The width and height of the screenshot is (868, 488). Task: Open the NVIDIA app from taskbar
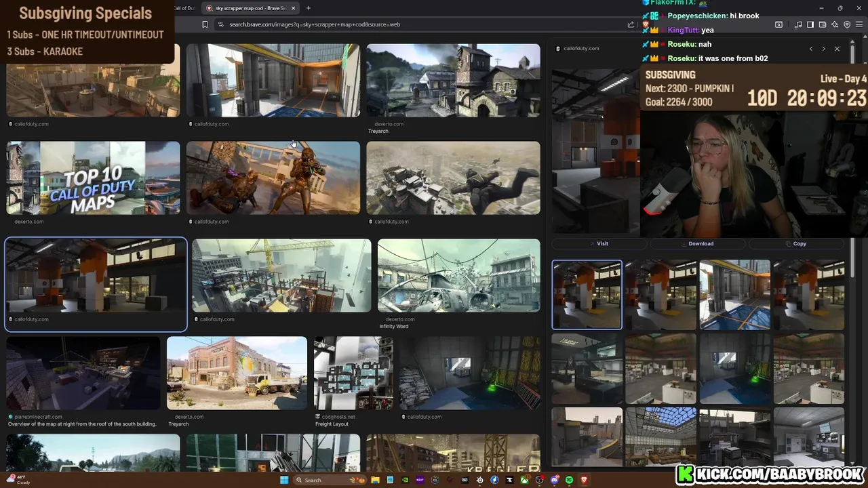pos(405,480)
